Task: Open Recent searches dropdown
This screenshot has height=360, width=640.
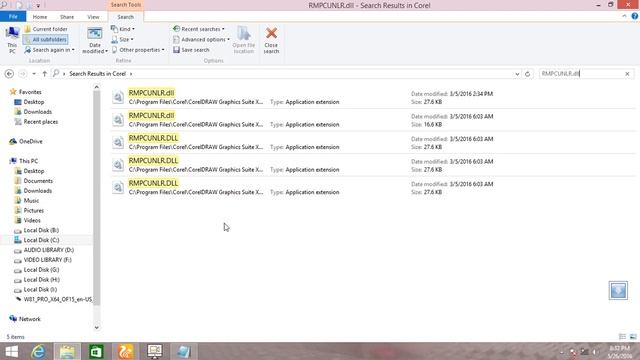Action: [199, 29]
